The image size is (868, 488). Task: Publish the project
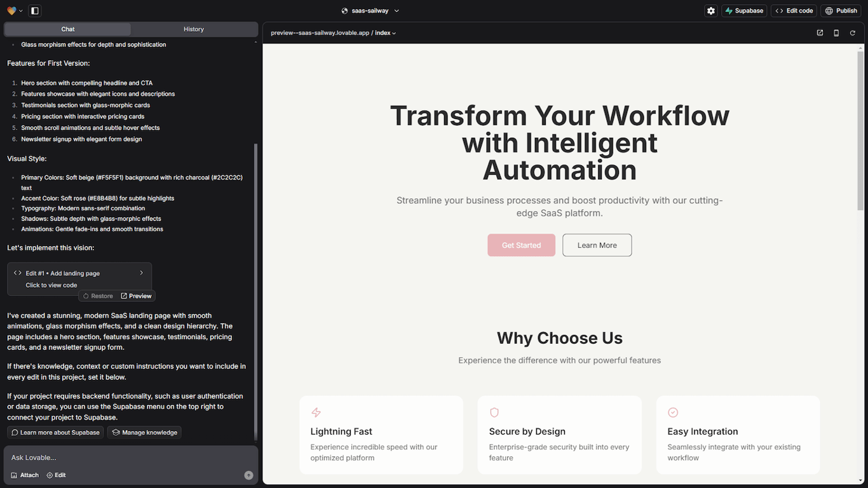[841, 11]
